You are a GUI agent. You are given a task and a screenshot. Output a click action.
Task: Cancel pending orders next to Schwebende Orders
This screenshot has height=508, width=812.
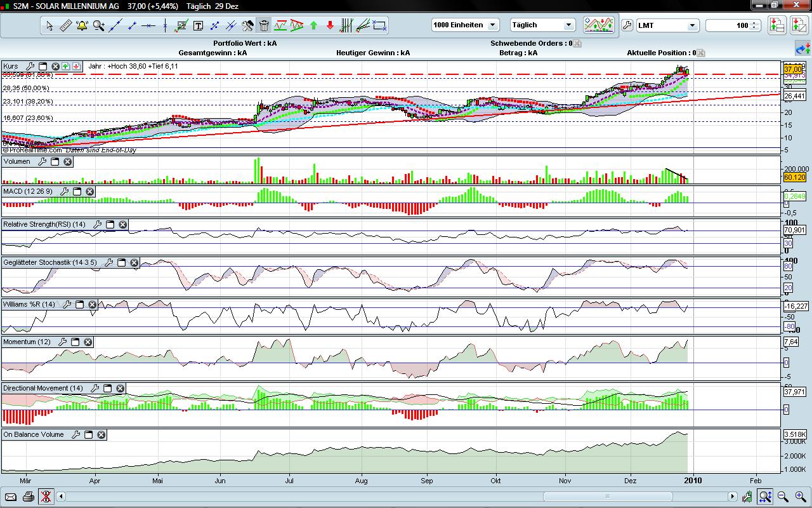pos(577,44)
